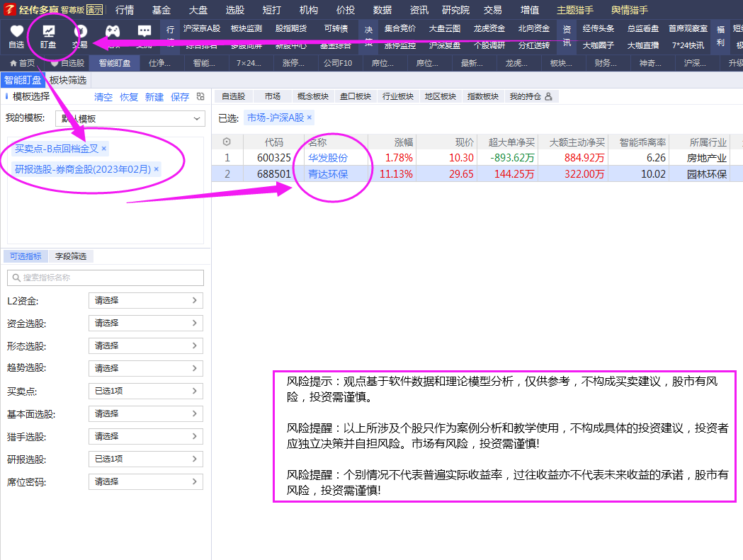Screen dimensions: 743x560
Task: Open the 舆情猎手 top menu
Action: point(630,10)
